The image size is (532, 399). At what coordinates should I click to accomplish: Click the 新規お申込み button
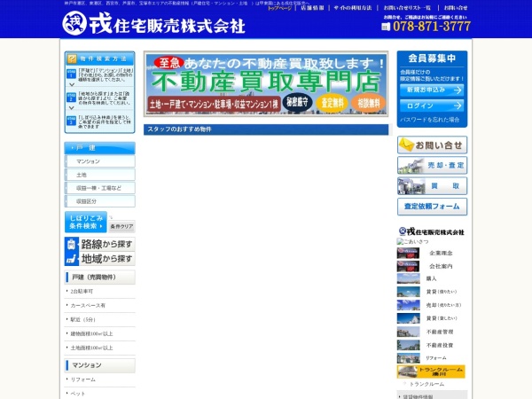pyautogui.click(x=432, y=90)
